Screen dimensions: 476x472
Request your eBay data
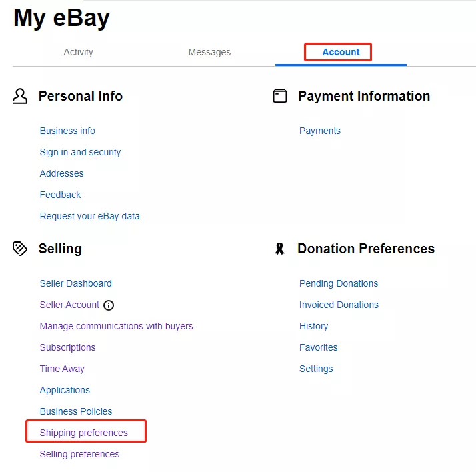89,216
